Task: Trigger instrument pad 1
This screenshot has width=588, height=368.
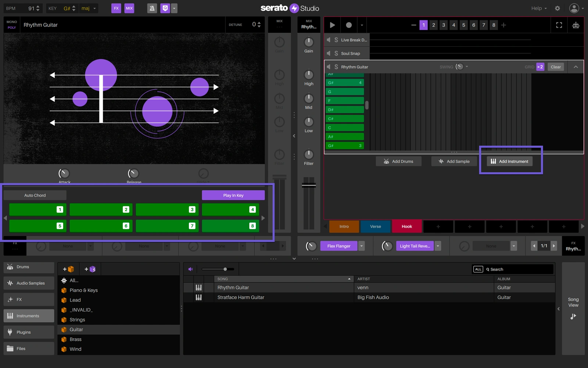Action: click(x=37, y=209)
